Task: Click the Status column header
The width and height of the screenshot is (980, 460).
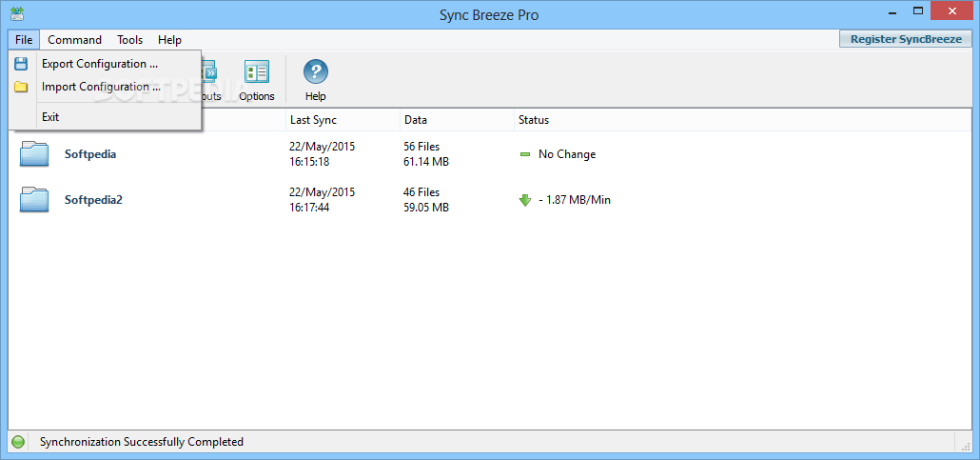Action: pyautogui.click(x=744, y=120)
